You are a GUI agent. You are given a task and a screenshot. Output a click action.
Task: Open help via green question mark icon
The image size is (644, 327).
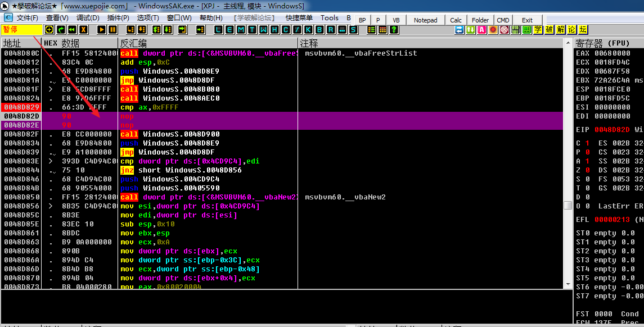coord(394,30)
